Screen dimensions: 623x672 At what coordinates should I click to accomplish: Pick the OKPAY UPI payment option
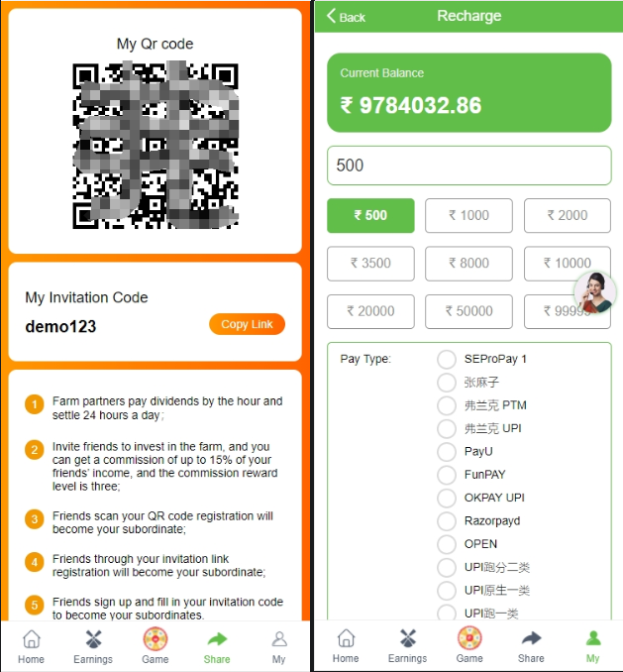click(x=447, y=498)
